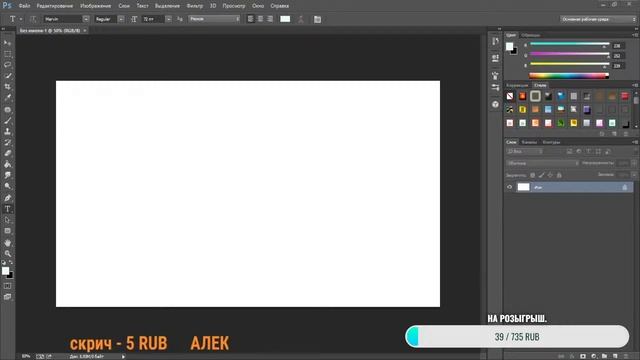Toggle text orientation in options bar

tap(33, 19)
